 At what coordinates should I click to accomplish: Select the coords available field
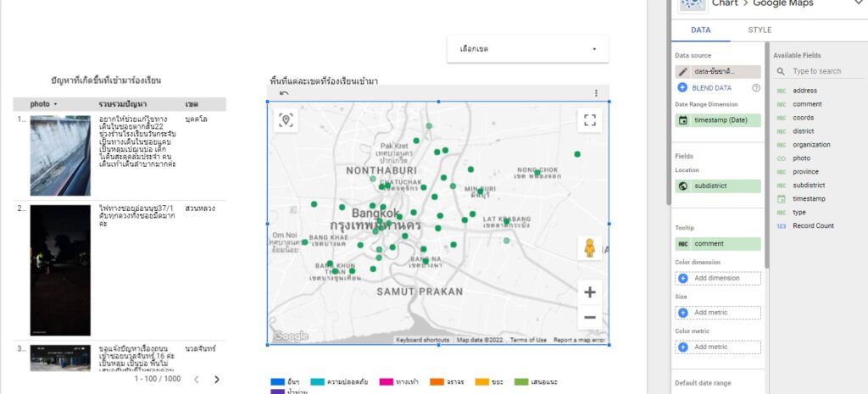(x=804, y=118)
